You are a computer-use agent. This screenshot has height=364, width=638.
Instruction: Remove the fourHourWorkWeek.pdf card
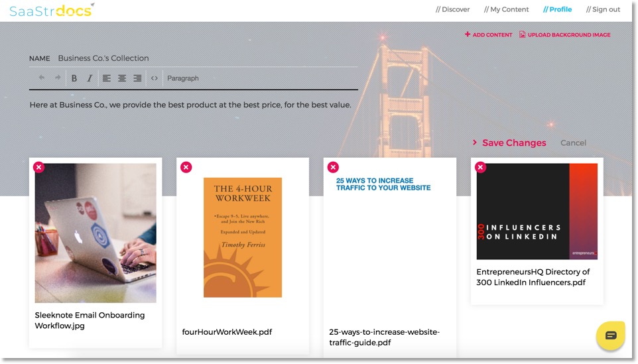(186, 167)
